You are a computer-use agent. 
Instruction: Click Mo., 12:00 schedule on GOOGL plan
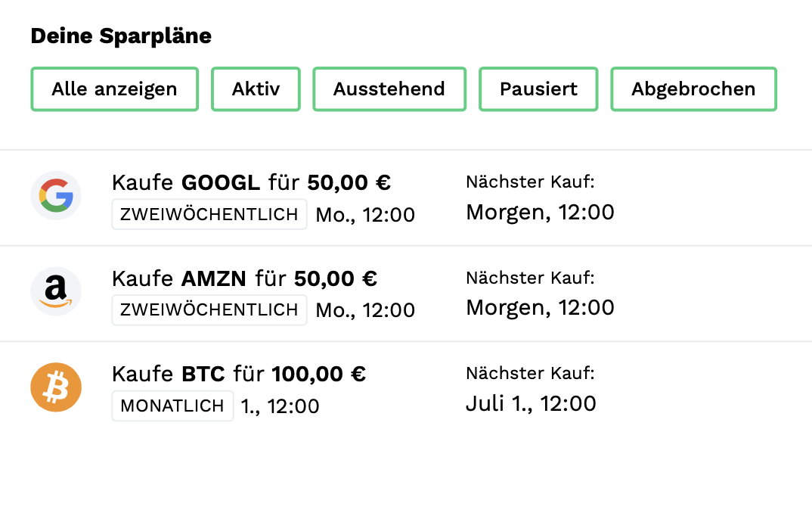point(365,215)
